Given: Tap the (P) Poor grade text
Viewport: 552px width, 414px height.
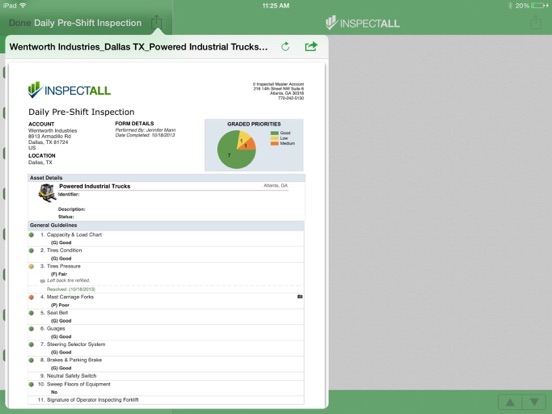Looking at the screenshot, I should 60,305.
